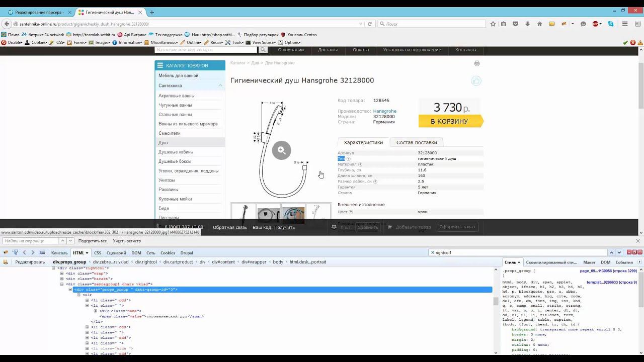
Task: Bookmark this page with the star icon
Action: coord(493,24)
